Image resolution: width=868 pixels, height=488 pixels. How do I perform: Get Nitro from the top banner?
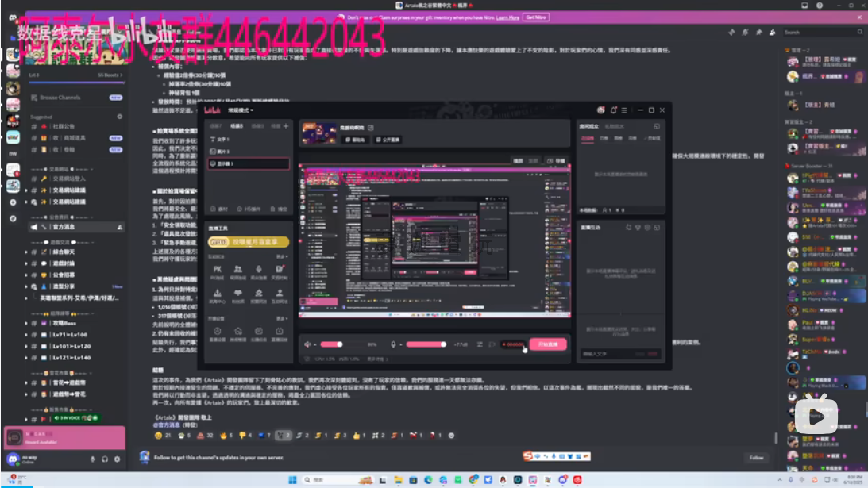(535, 17)
